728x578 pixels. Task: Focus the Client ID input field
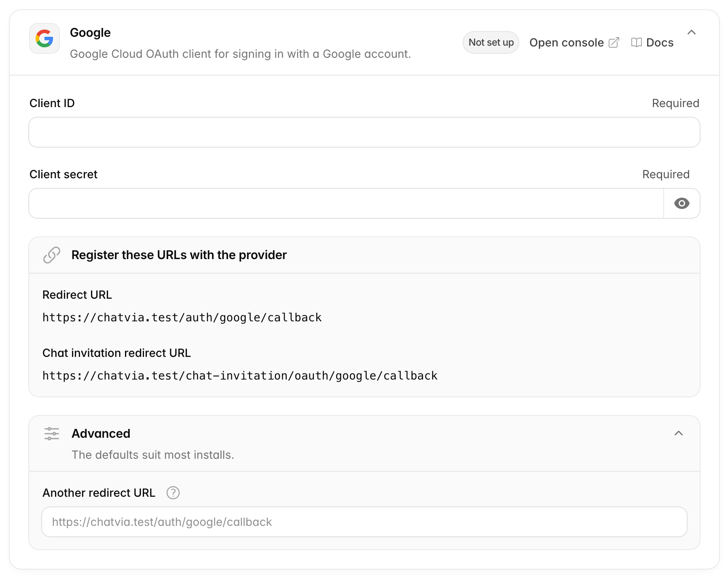point(364,132)
